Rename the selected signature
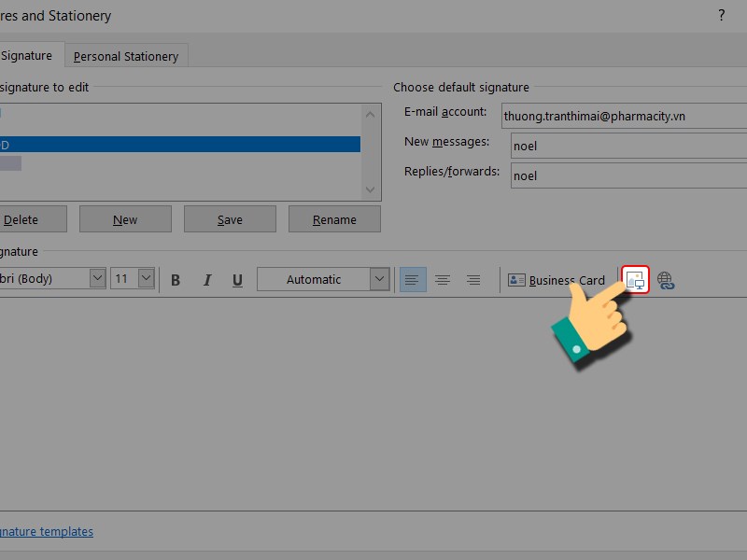 334,219
